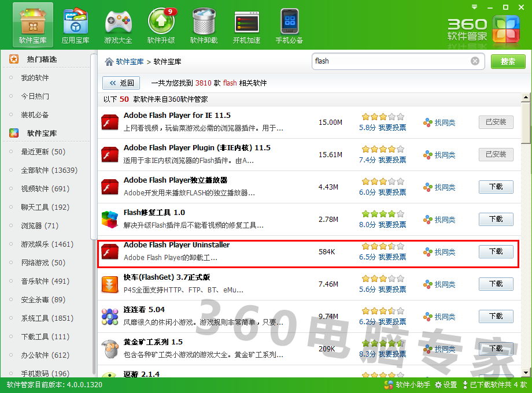The width and height of the screenshot is (532, 393).
Task: Select 游戏娱乐 (1461) category
Action: (x=47, y=244)
